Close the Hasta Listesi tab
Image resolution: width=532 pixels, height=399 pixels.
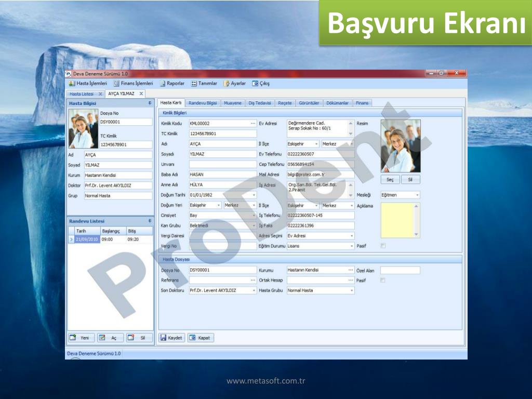tap(100, 94)
